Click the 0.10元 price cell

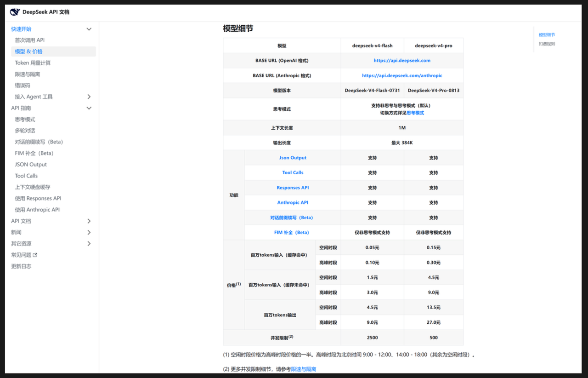(x=373, y=263)
